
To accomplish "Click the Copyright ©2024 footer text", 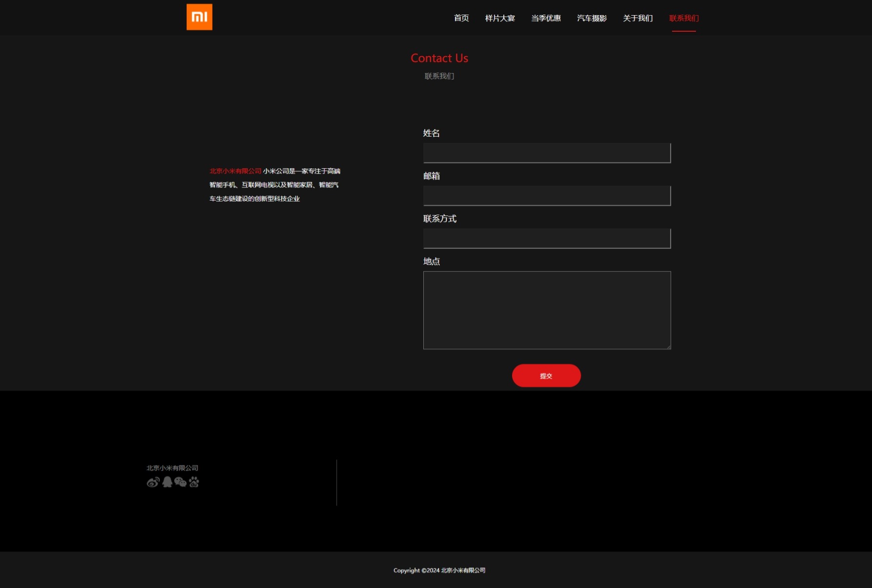I will [x=439, y=570].
